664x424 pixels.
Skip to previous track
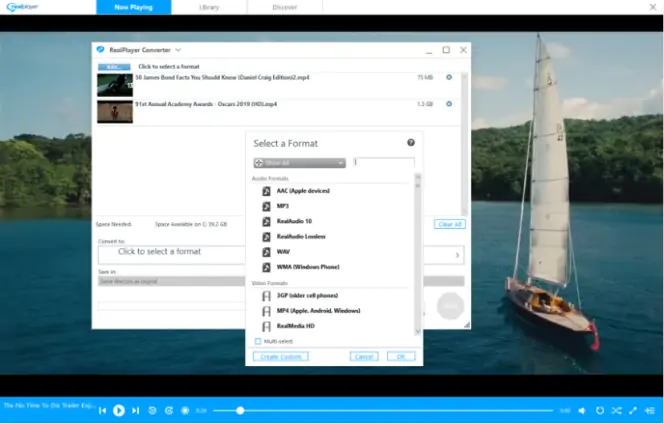coord(102,410)
